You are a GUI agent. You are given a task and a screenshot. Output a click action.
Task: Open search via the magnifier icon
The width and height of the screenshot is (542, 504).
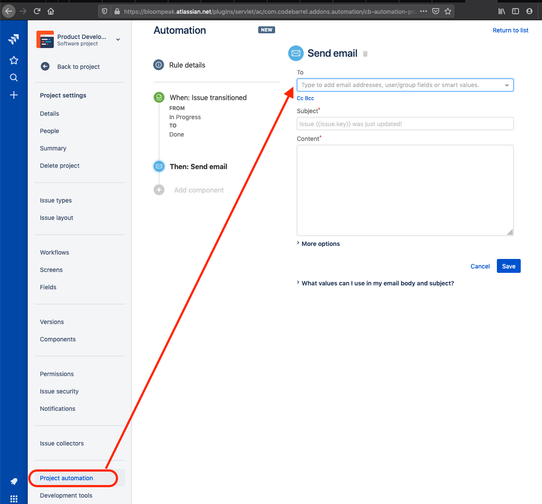[14, 77]
